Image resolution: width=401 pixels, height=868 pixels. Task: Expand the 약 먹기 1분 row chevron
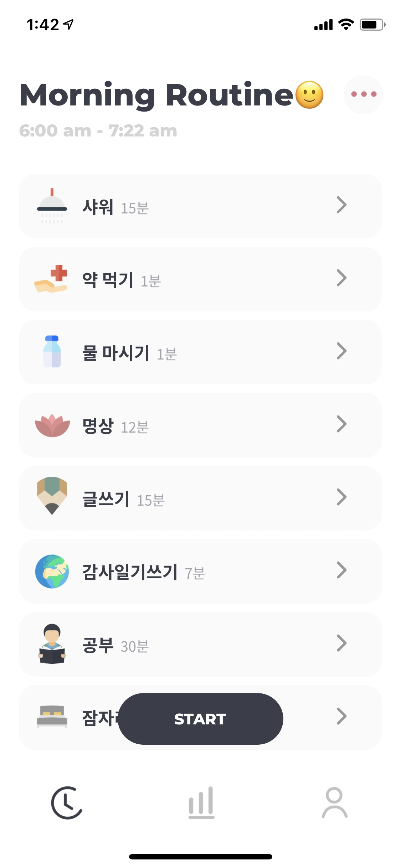pos(341,278)
